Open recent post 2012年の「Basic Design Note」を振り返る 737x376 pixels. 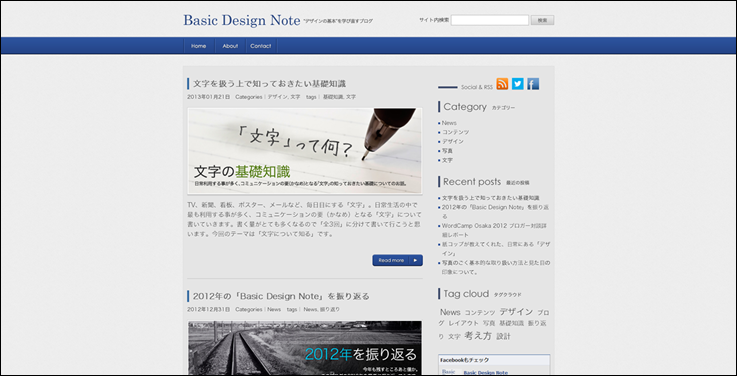click(x=495, y=212)
